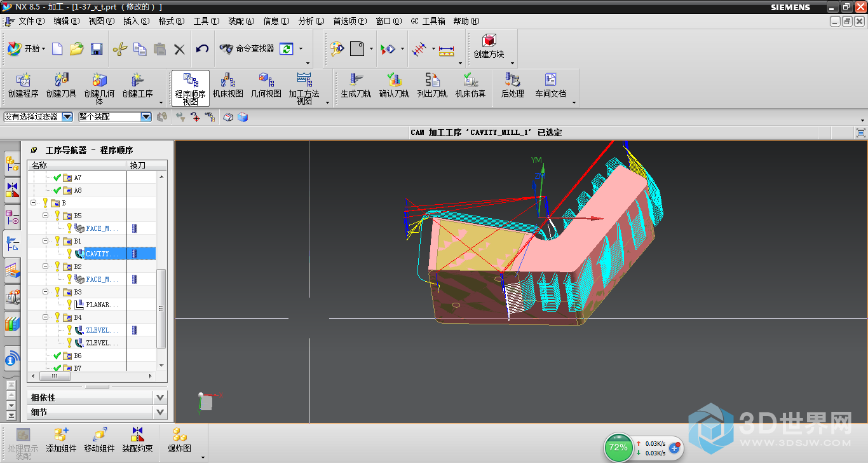Switch to 几何视图 geometry view
Viewport: 868px width, 463px height.
pos(266,85)
